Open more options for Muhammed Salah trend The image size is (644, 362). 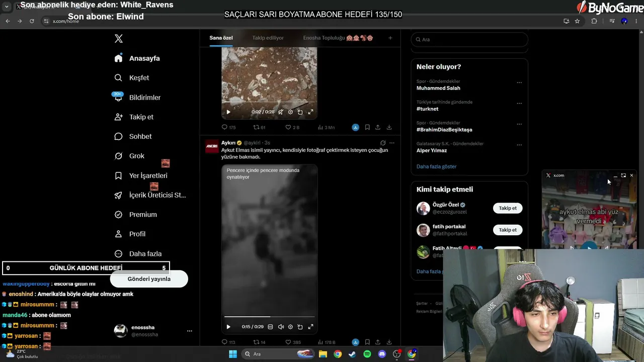tap(519, 83)
